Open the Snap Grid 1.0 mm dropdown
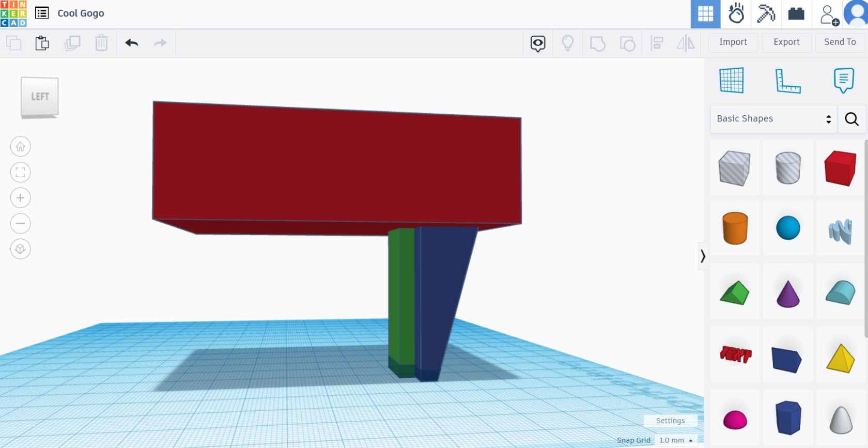868x448 pixels. coord(676,440)
